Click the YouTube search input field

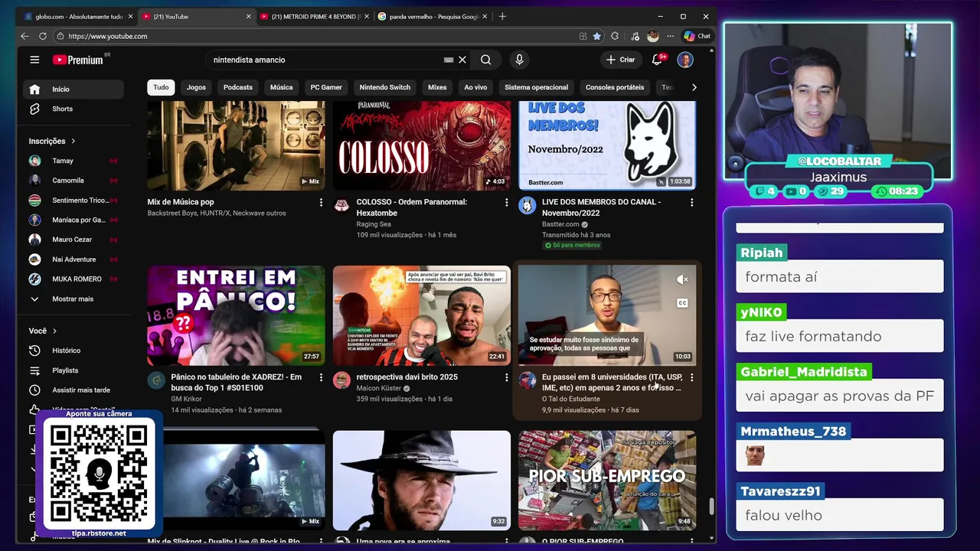[x=325, y=60]
